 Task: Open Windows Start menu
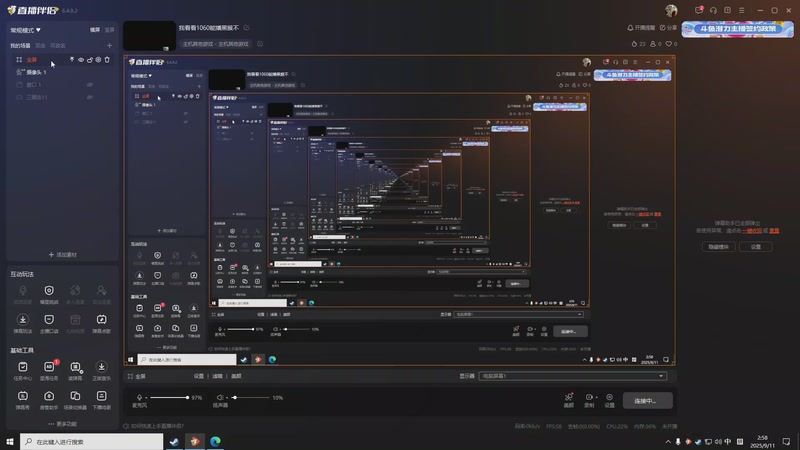pos(10,441)
